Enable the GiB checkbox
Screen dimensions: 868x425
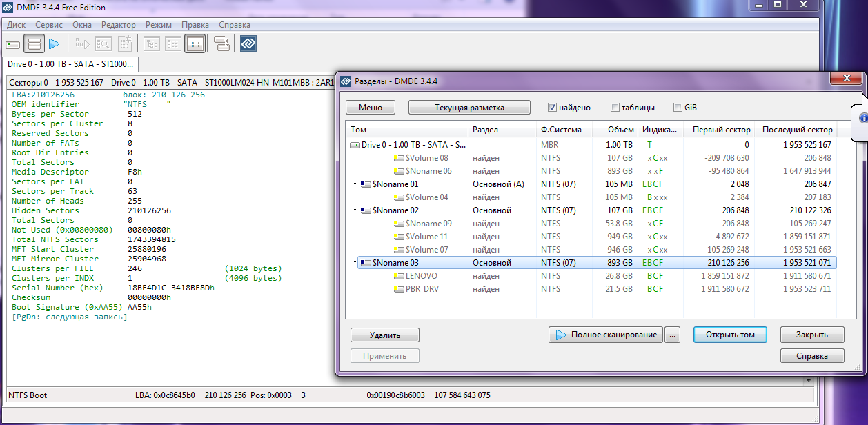click(x=678, y=108)
